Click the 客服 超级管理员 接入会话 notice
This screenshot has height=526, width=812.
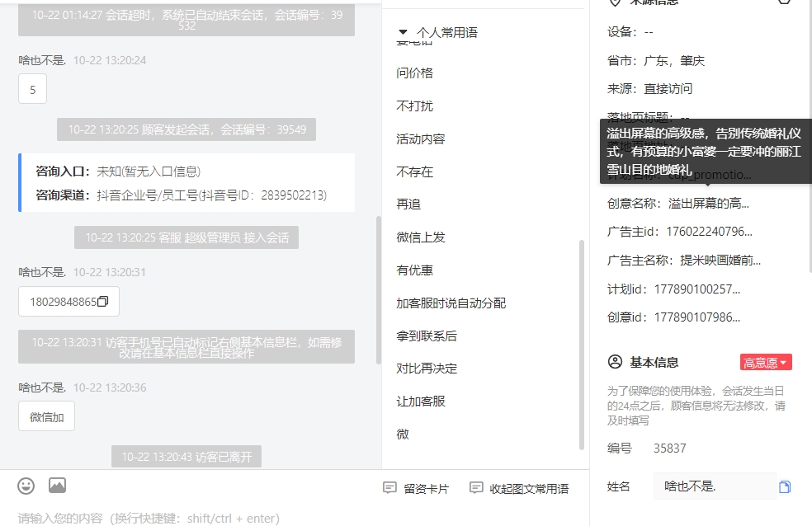(x=186, y=237)
